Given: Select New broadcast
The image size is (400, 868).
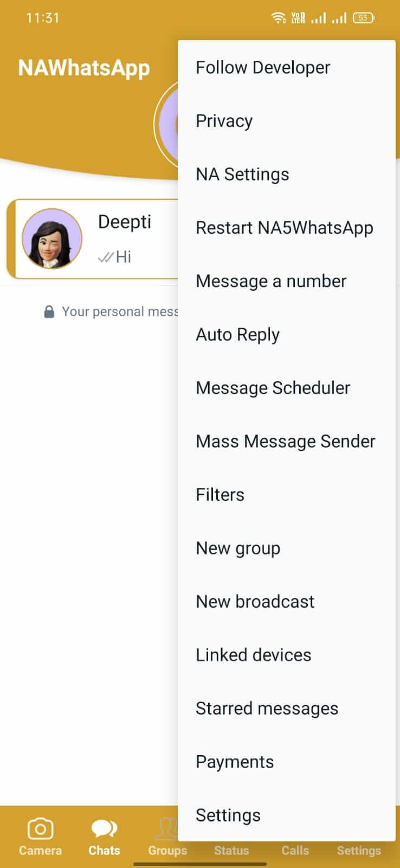Looking at the screenshot, I should tap(286, 602).
